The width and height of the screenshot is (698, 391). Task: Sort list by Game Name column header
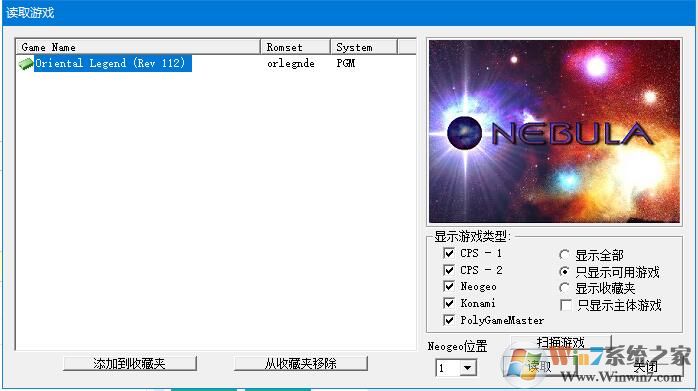tap(138, 47)
